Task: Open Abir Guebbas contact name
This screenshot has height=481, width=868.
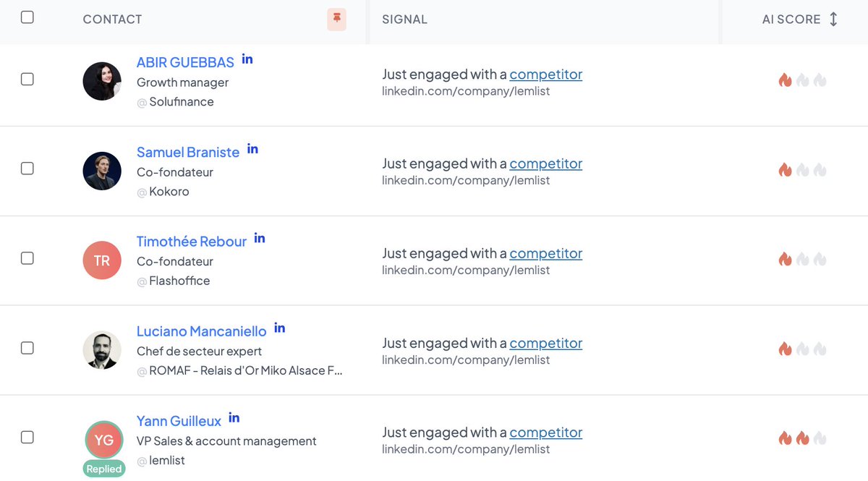Action: point(185,62)
